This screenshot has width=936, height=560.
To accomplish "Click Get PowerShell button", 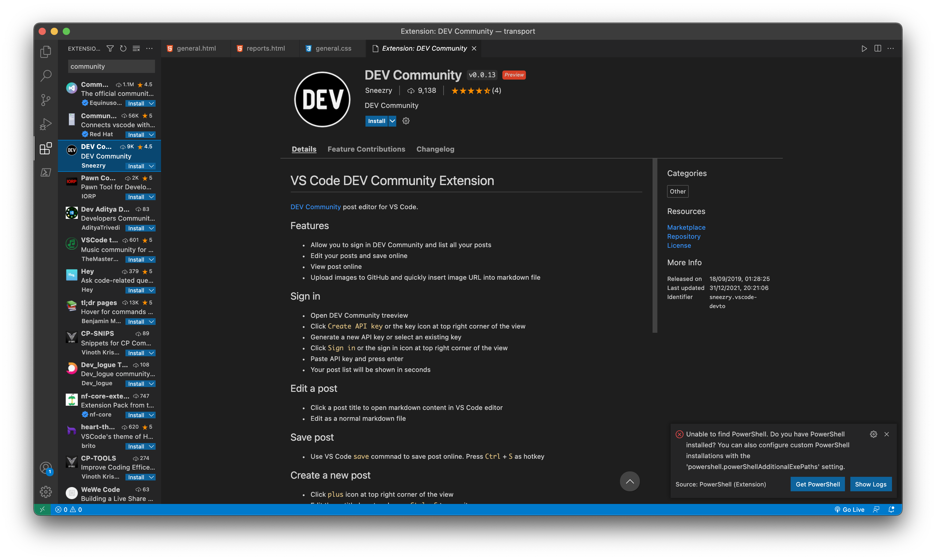I will (817, 484).
